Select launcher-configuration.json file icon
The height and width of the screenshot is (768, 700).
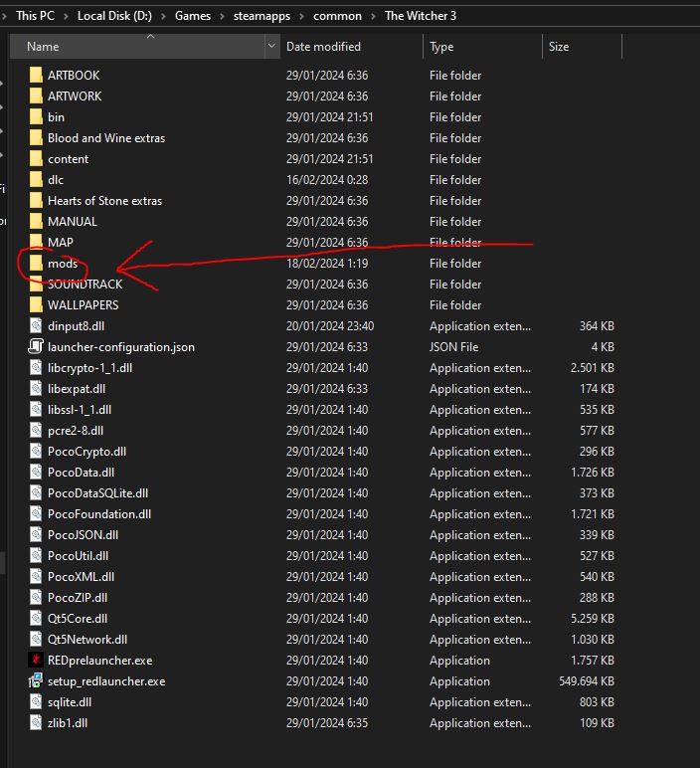tap(36, 347)
